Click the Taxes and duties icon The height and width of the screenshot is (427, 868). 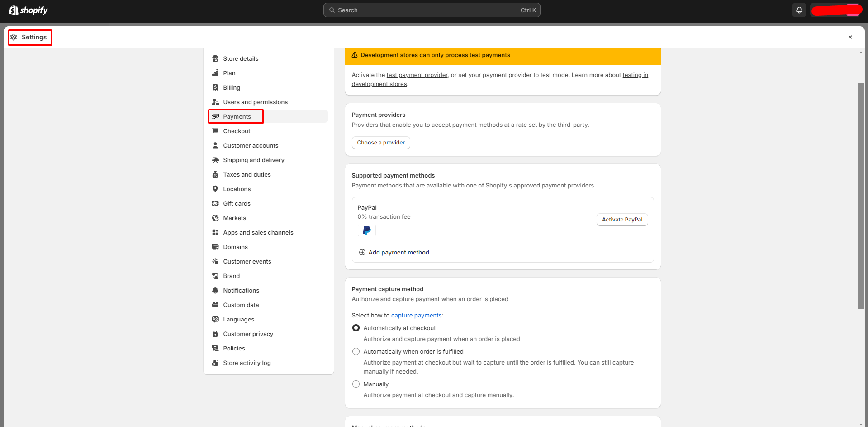point(215,174)
